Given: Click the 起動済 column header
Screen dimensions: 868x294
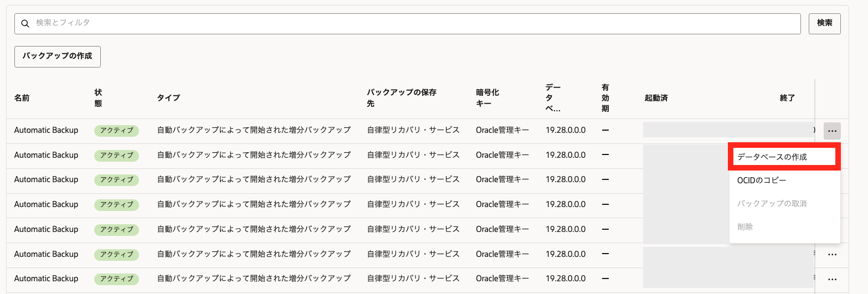Looking at the screenshot, I should [x=656, y=98].
